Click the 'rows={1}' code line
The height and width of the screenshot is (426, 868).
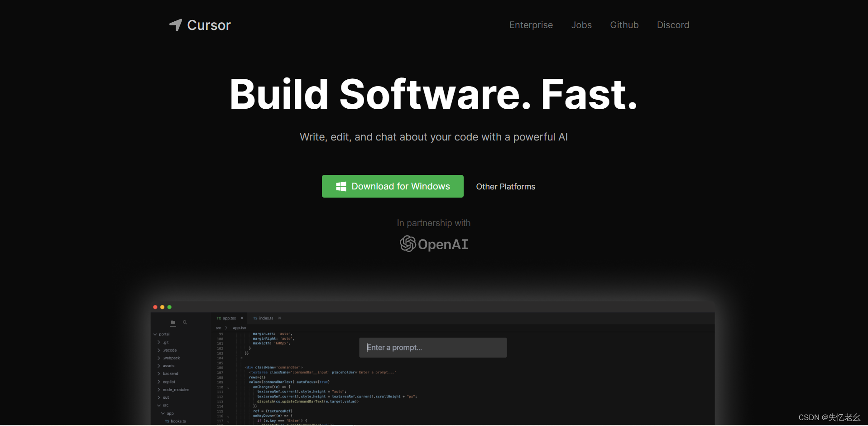click(257, 377)
